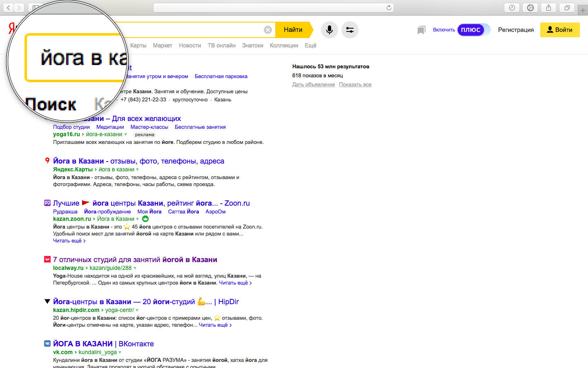Screen dimensions: 588x368
Task: Expand Яндекс.Карты result menu arrow
Action: coord(138,170)
